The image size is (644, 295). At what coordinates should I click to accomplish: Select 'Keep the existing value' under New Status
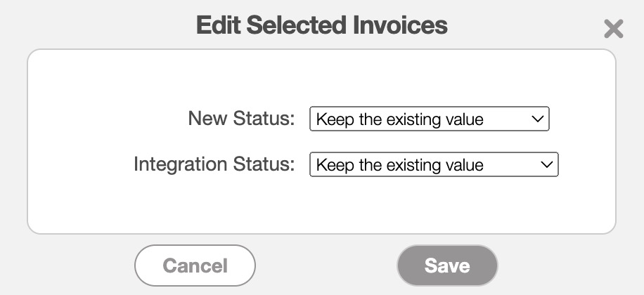(x=400, y=119)
